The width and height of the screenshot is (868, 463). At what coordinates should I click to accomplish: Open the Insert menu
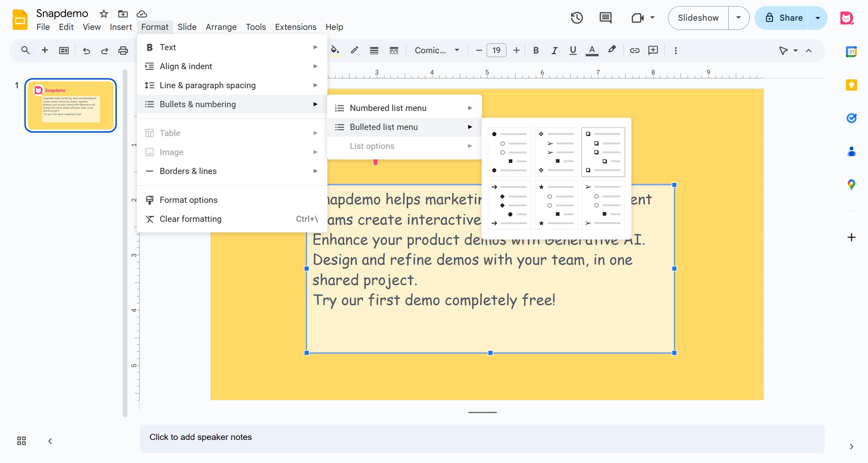point(121,27)
